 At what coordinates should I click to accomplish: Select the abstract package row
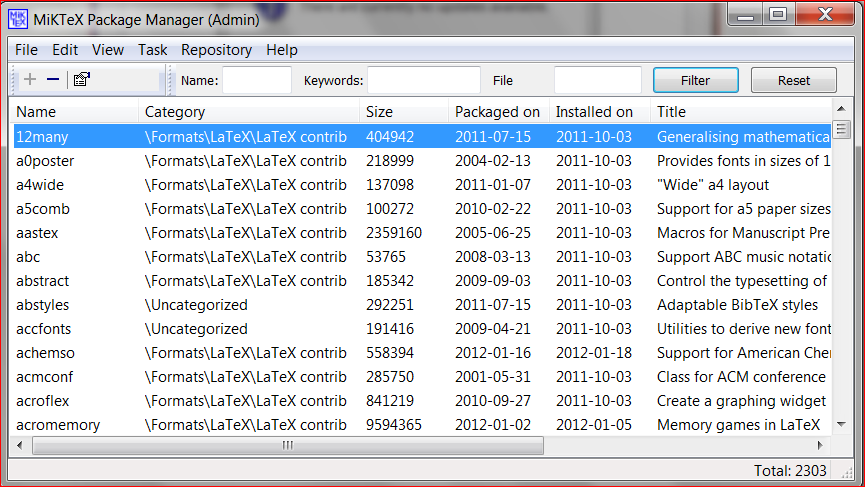422,281
